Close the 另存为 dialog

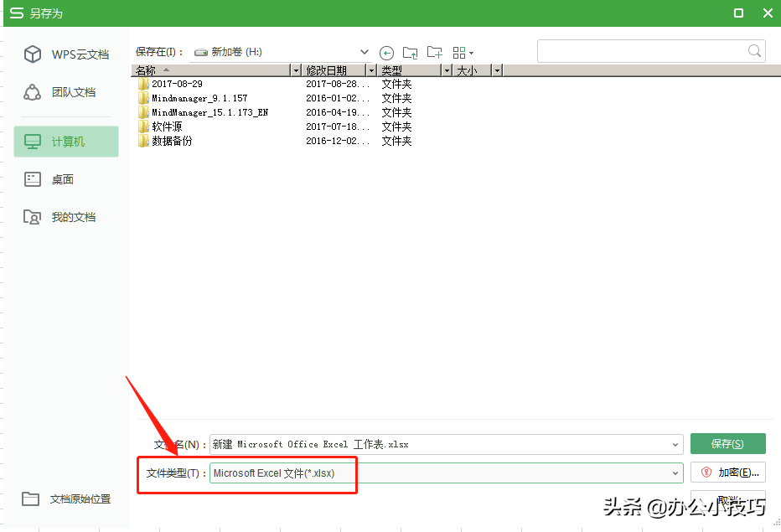click(x=768, y=13)
